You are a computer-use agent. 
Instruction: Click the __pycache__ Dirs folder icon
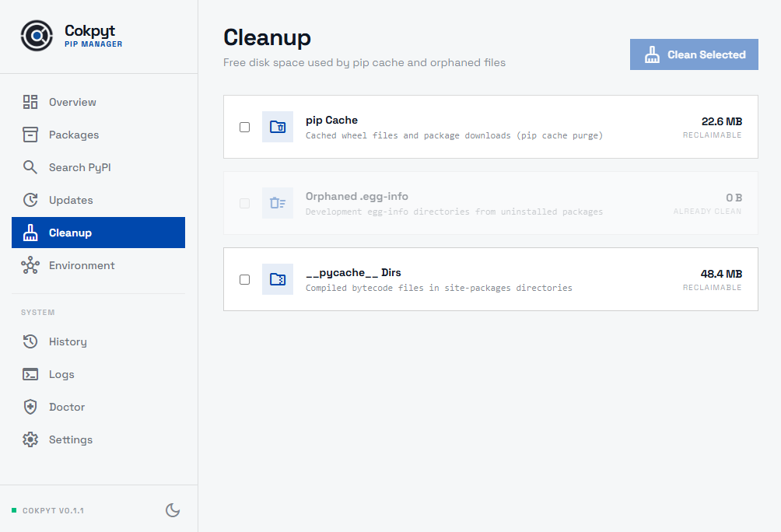(x=278, y=279)
